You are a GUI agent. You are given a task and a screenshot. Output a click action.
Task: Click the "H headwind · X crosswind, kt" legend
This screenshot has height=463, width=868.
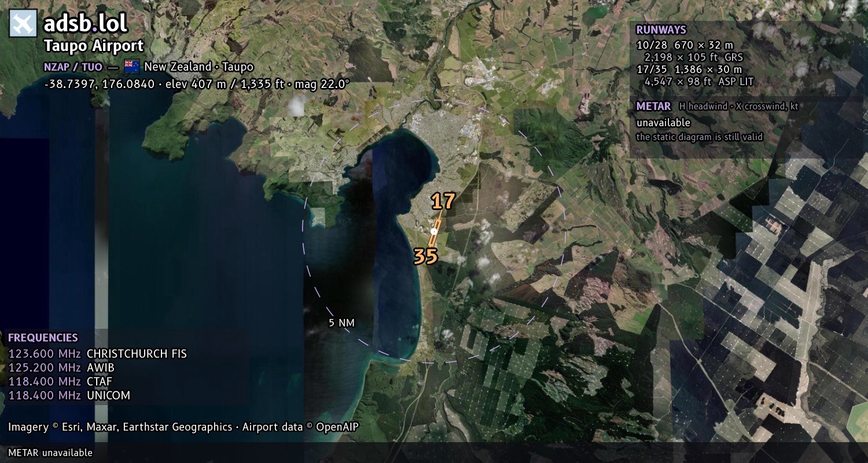(739, 106)
